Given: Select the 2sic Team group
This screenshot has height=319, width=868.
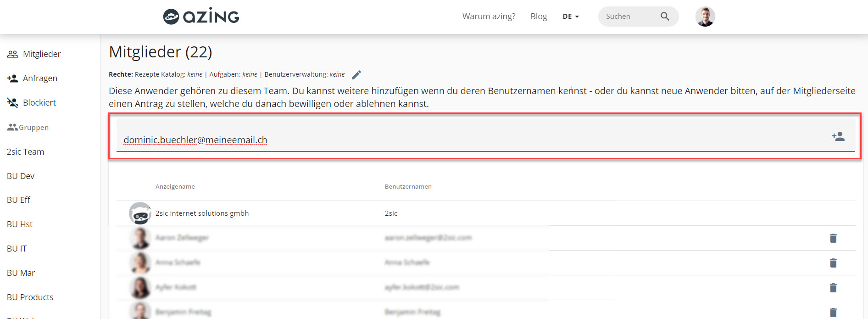Looking at the screenshot, I should 26,152.
